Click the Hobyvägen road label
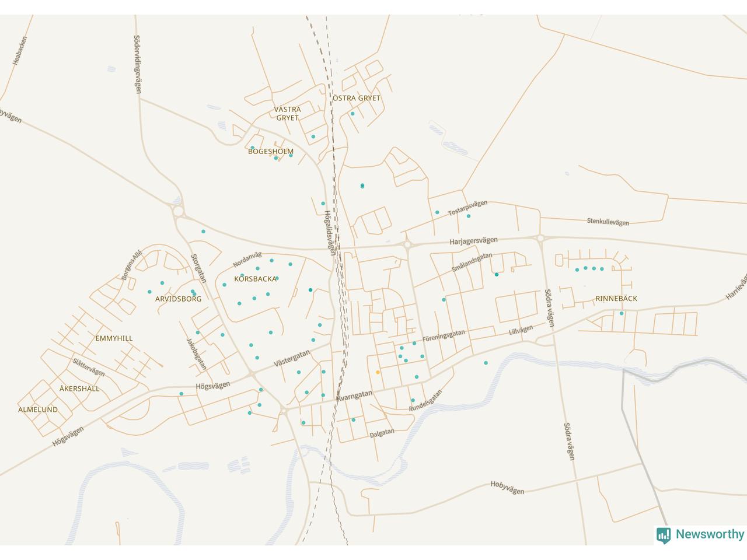This screenshot has height=560, width=747. coord(507,488)
